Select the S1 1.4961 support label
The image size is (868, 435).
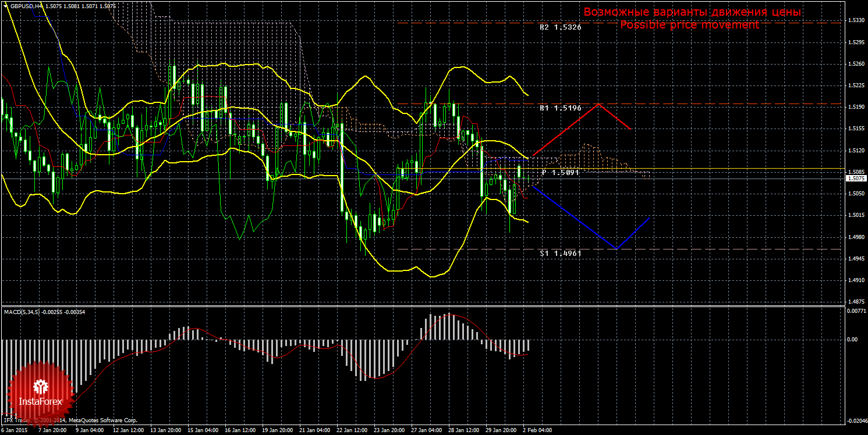pos(559,254)
